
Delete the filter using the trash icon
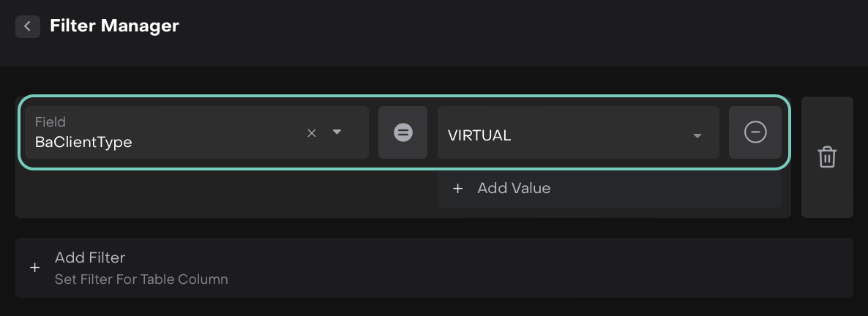point(827,157)
